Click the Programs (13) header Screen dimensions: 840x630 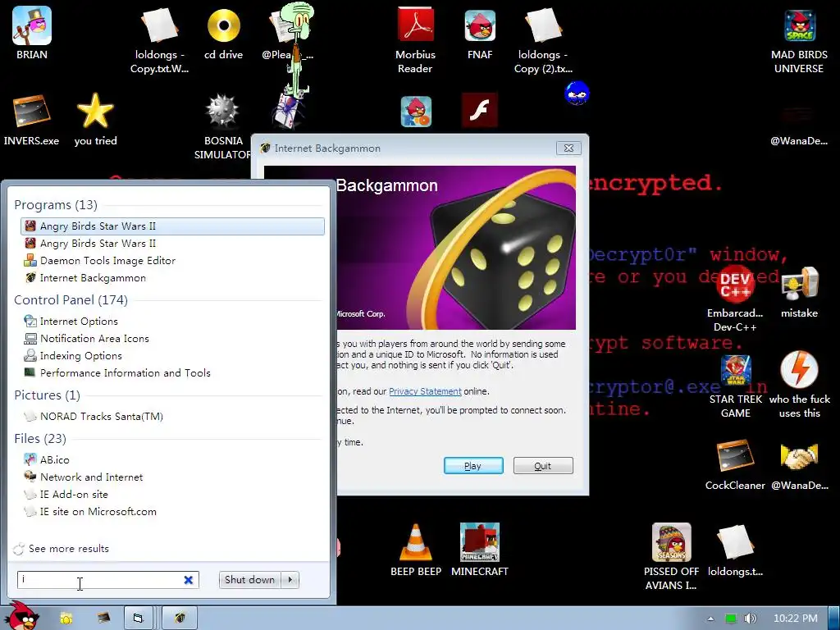[x=56, y=204]
